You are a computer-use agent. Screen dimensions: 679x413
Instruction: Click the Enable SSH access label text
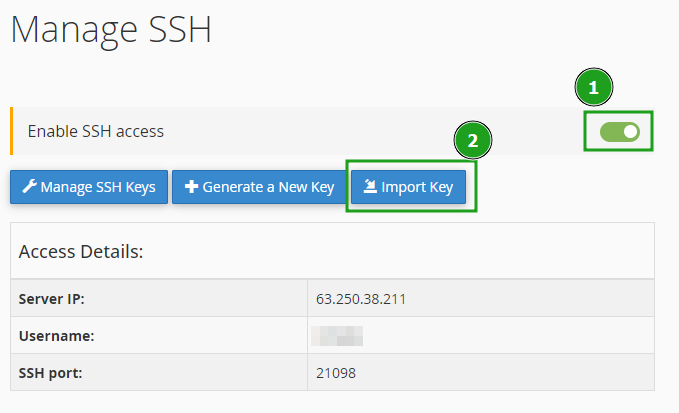point(96,131)
